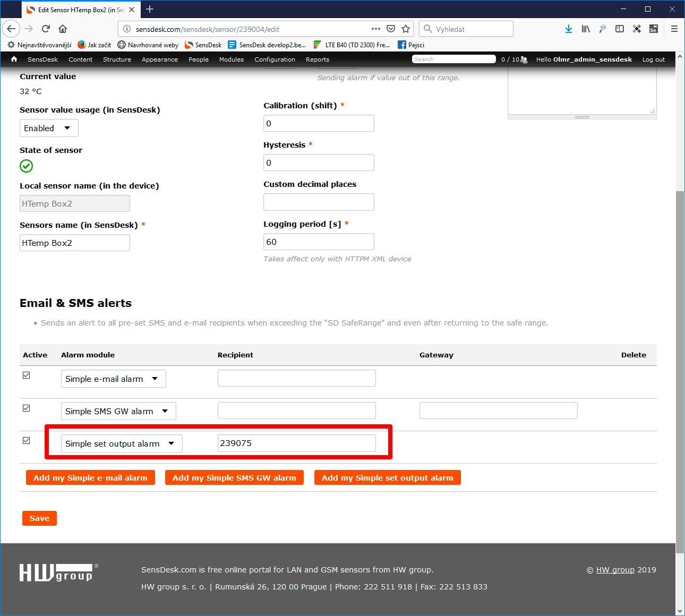This screenshot has height=616, width=685.
Task: Open the Reports admin menu
Action: coord(318,59)
